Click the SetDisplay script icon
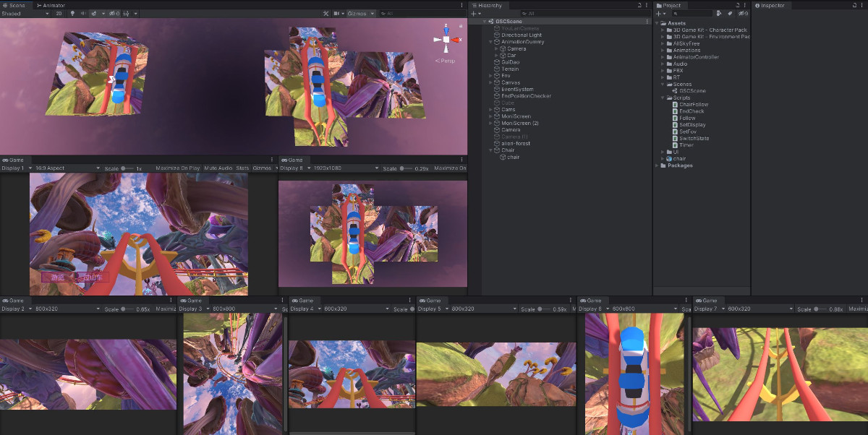This screenshot has height=435, width=868. 675,125
